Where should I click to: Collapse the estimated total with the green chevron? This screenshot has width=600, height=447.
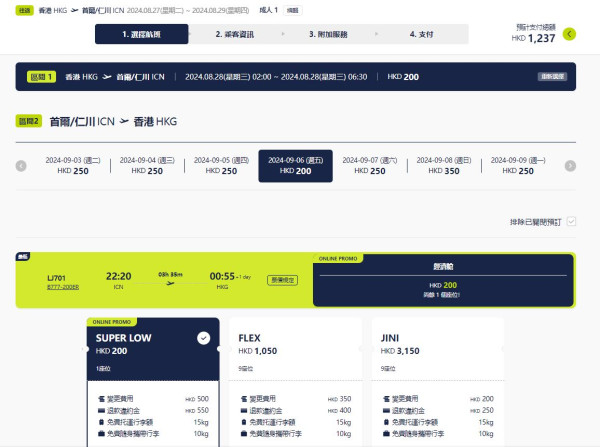[569, 34]
